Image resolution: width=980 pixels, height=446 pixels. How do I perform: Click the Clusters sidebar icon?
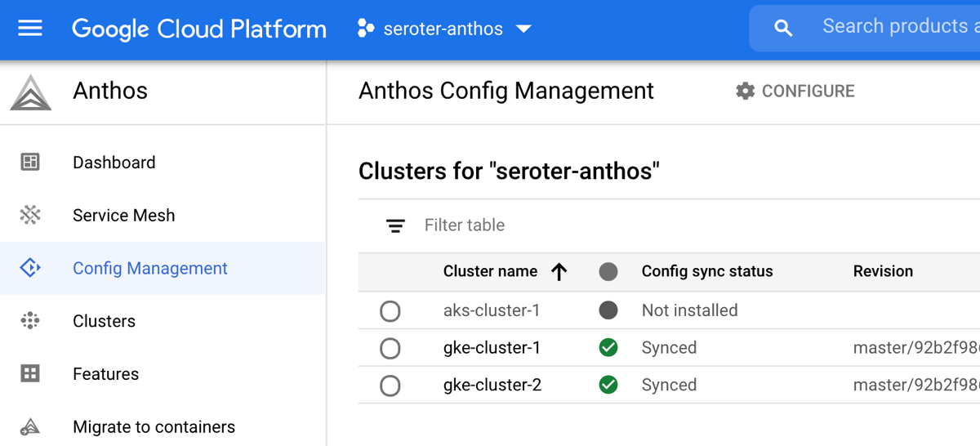click(x=30, y=321)
